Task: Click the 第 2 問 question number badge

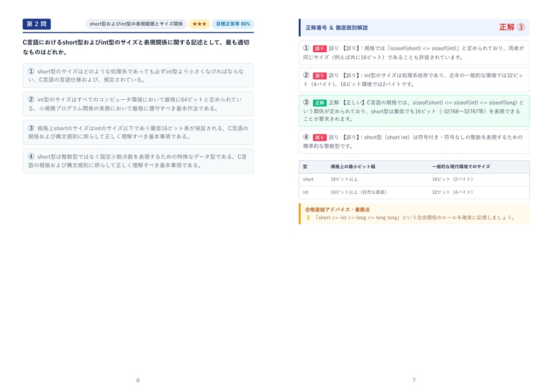Action: tap(37, 24)
